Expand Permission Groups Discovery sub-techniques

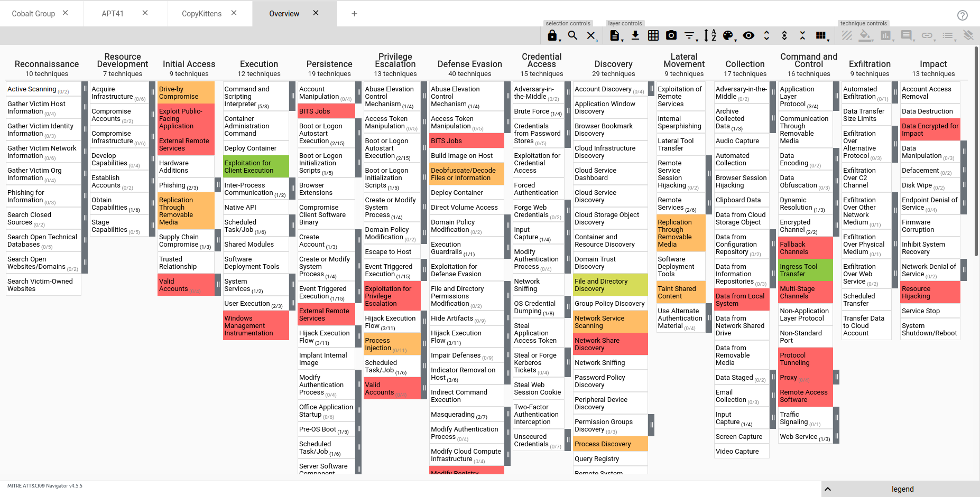click(651, 425)
